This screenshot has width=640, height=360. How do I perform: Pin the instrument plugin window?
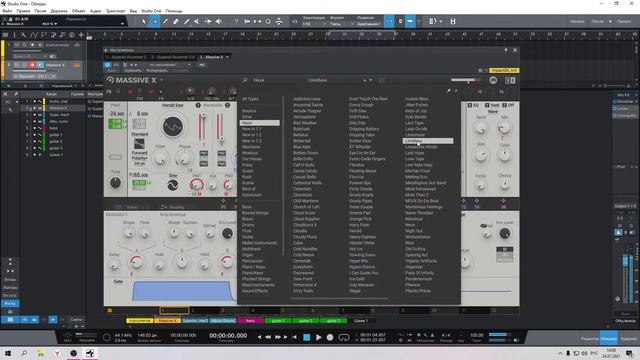tap(506, 50)
